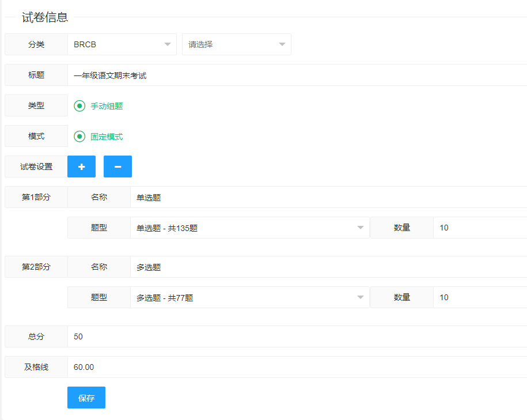Click the 试卷信息 section heading
527x420 pixels.
pos(45,17)
